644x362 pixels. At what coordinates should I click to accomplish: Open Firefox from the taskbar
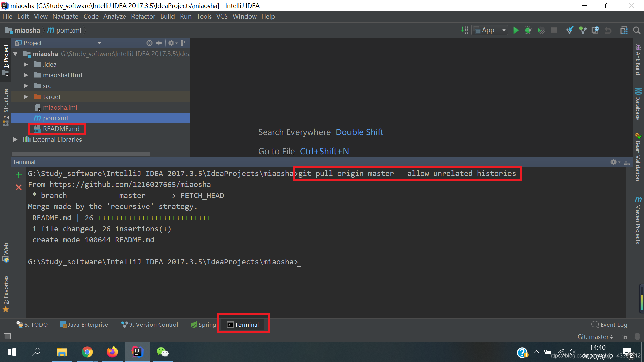coord(112,352)
